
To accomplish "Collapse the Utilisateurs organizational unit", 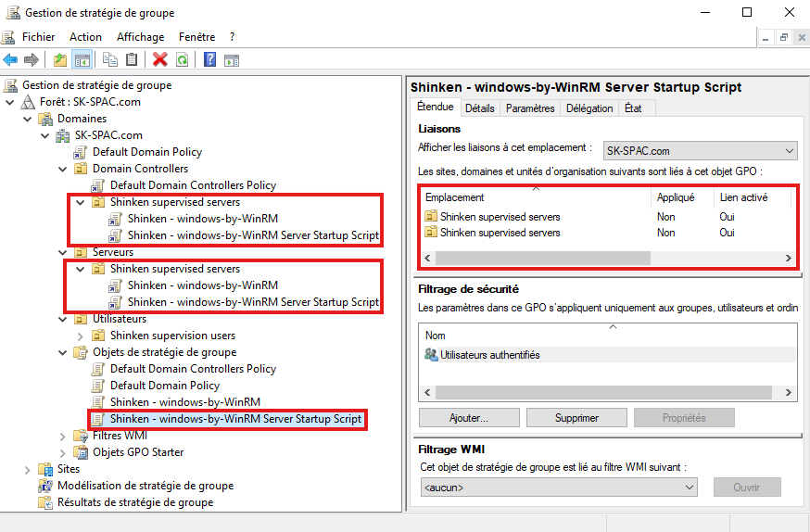I will (x=62, y=319).
